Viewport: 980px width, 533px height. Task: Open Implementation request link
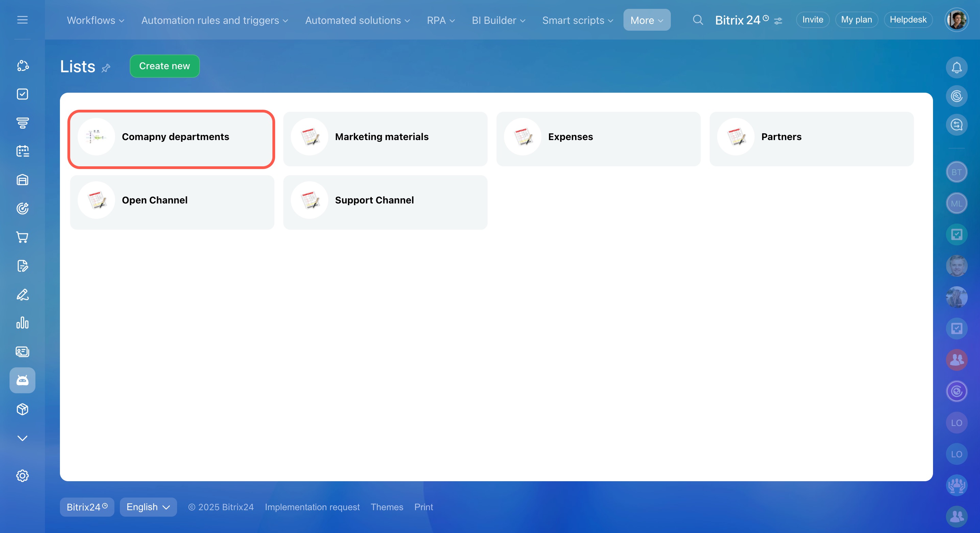(312, 507)
